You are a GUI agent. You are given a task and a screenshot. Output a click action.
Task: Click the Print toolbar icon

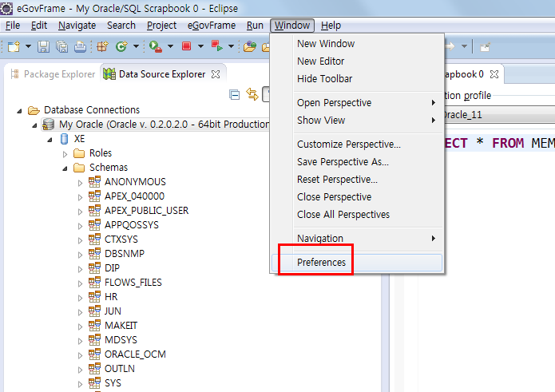[81, 46]
